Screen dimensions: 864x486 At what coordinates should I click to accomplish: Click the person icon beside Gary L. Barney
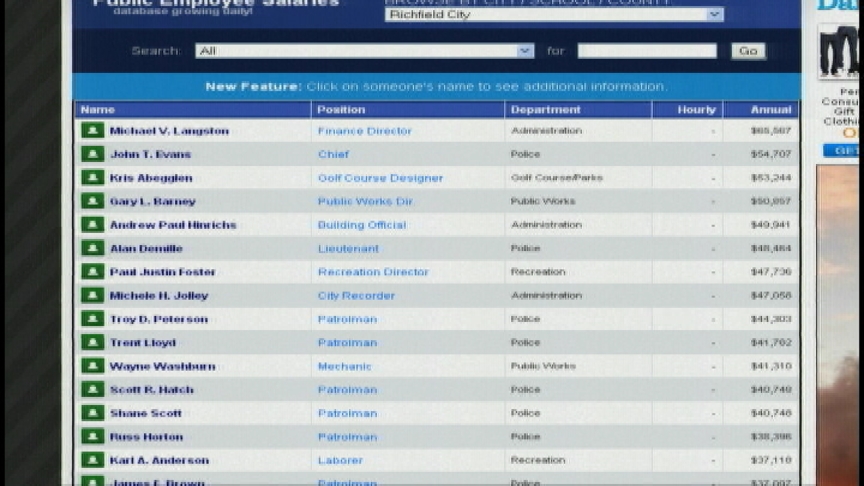[93, 201]
